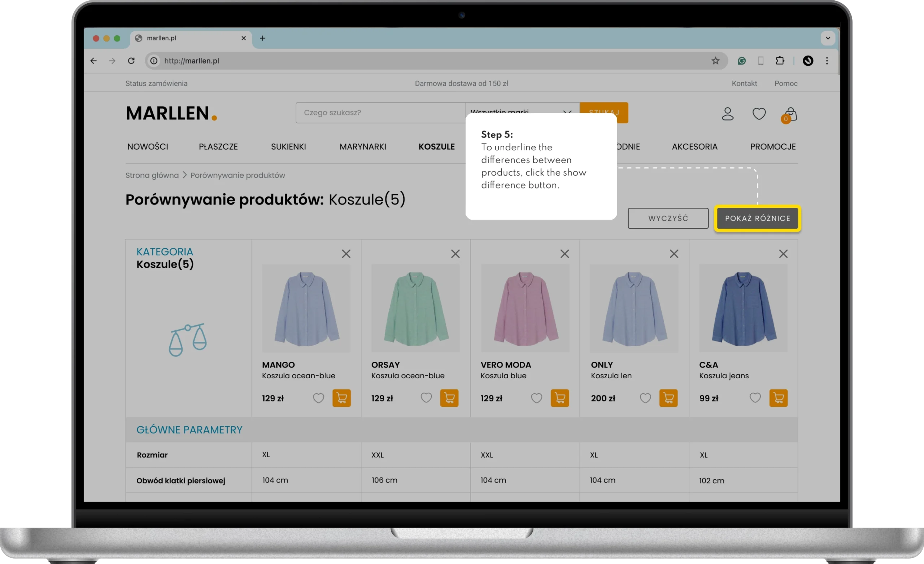The height and width of the screenshot is (564, 924).
Task: Open the PROMOCJE menu category
Action: [772, 146]
